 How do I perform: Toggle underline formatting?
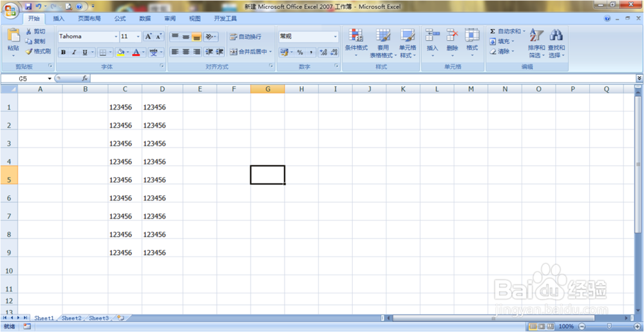click(x=85, y=52)
